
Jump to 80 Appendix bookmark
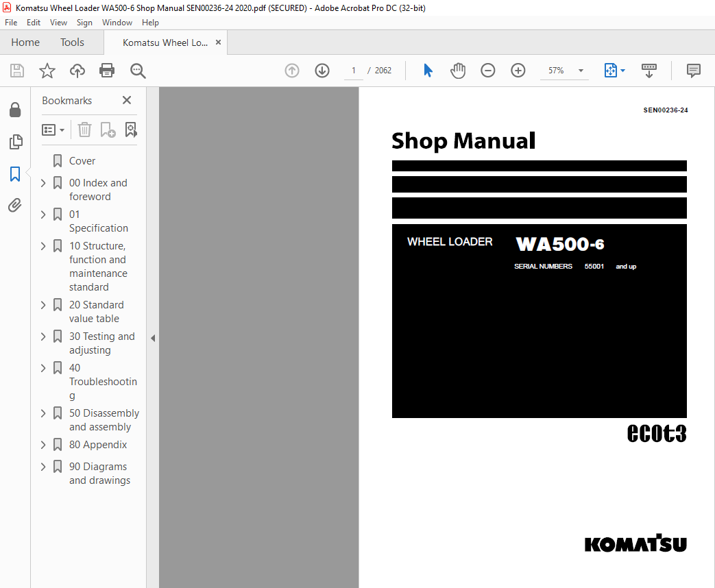[98, 445]
